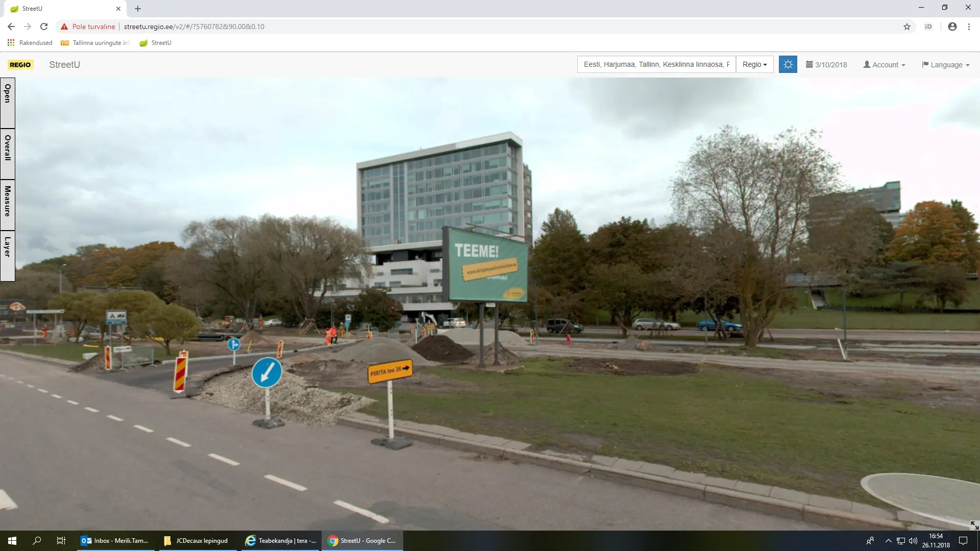This screenshot has width=980, height=551.
Task: Toggle the Measure side panel
Action: click(8, 205)
